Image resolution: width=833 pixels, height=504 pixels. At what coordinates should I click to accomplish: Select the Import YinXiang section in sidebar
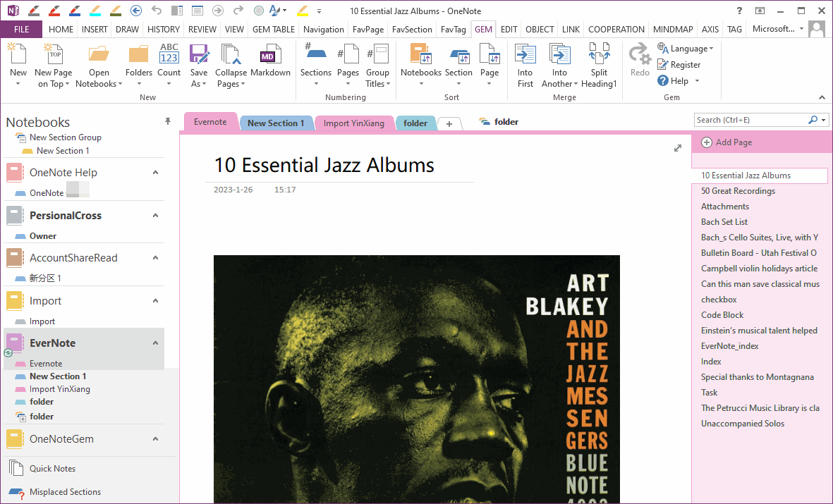[x=59, y=389]
